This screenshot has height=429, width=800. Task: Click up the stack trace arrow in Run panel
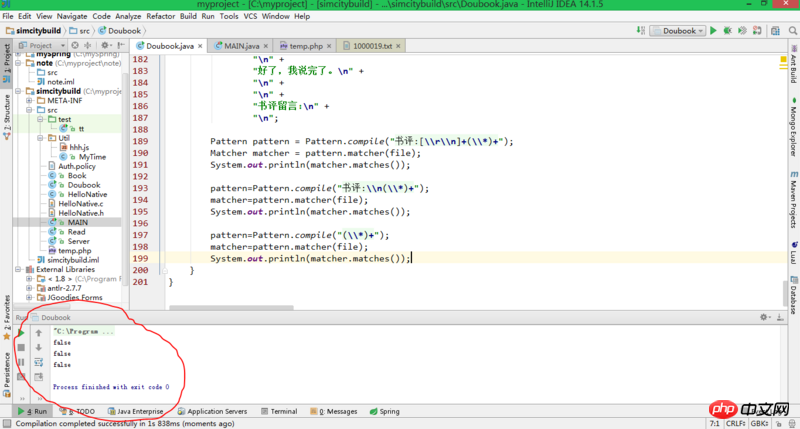(39, 333)
